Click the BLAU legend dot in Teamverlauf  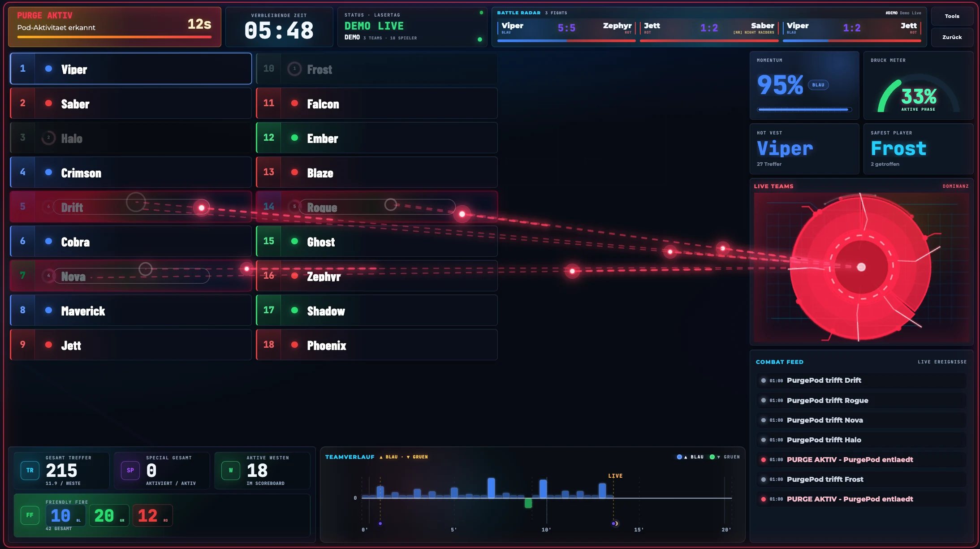[679, 457]
